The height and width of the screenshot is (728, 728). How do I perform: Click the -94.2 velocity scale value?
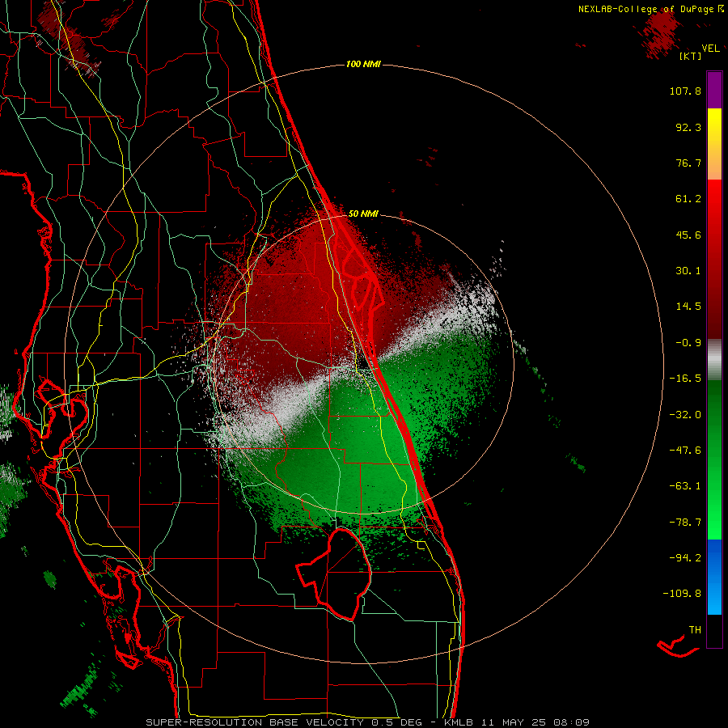point(685,558)
